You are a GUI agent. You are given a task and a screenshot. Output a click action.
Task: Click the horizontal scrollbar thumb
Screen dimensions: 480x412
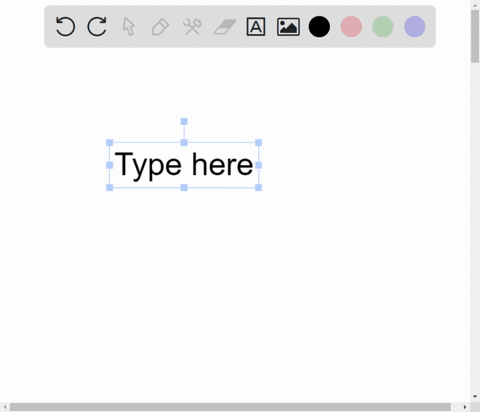[230, 407]
